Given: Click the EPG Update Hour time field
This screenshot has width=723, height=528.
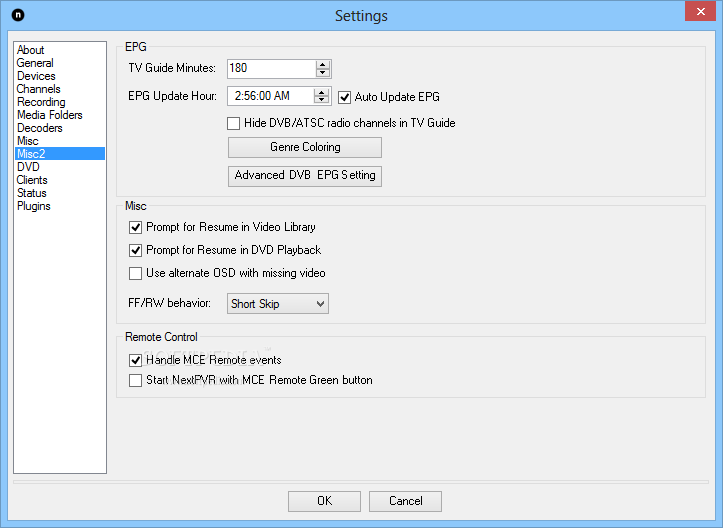Looking at the screenshot, I should click(x=271, y=96).
